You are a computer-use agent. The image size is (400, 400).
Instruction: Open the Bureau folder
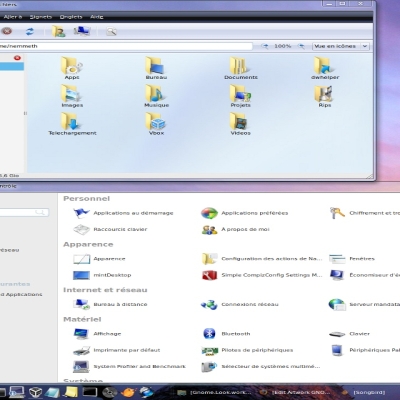pos(156,68)
